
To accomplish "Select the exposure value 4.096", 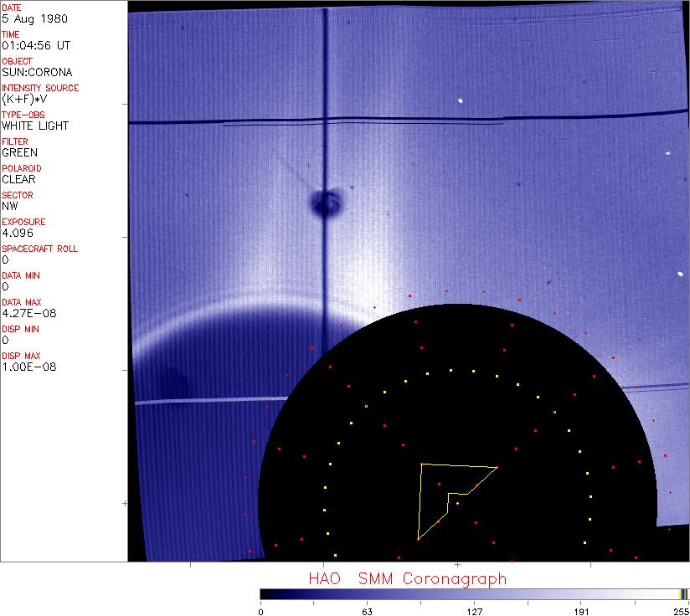I will [x=18, y=233].
